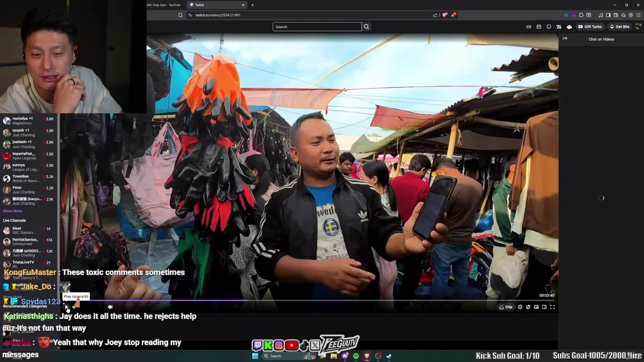Image resolution: width=644 pixels, height=362 pixels.
Task: Click the loop arrows icon beside player settings
Action: coord(528,307)
